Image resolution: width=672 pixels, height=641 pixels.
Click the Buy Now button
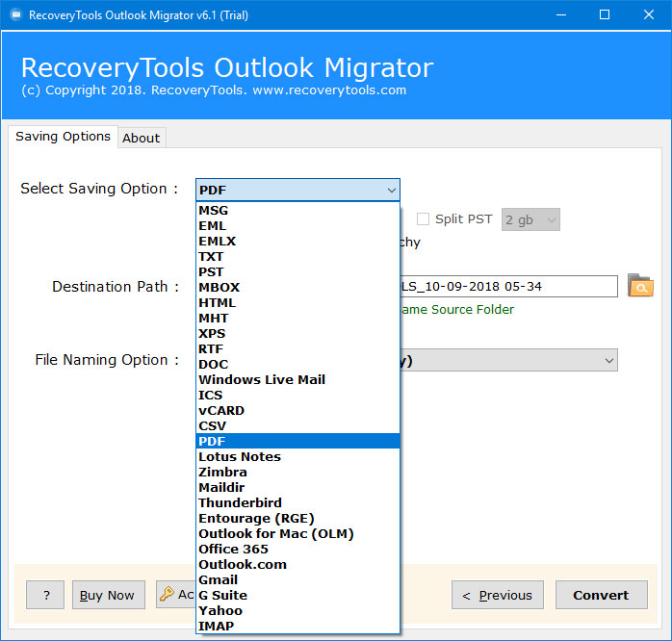109,595
